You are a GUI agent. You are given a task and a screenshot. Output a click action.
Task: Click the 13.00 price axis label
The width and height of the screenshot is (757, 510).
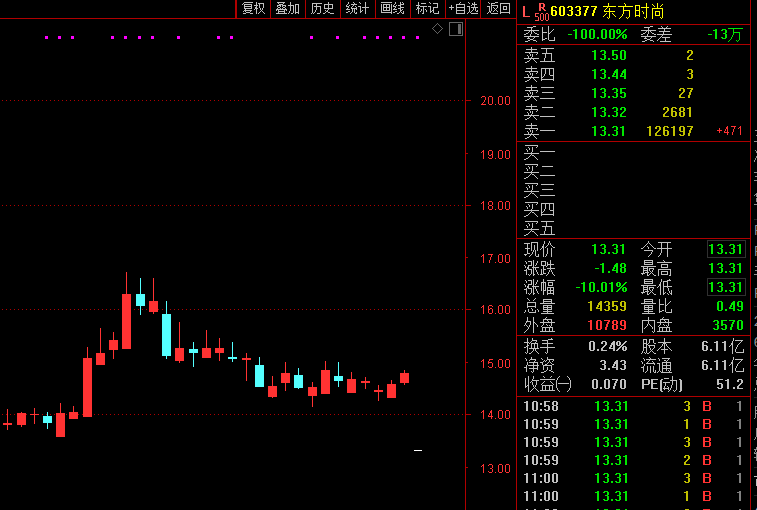(495, 469)
